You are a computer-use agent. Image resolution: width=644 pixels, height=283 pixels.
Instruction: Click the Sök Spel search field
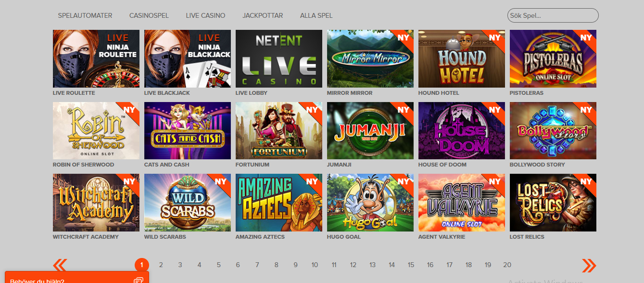[x=553, y=15]
